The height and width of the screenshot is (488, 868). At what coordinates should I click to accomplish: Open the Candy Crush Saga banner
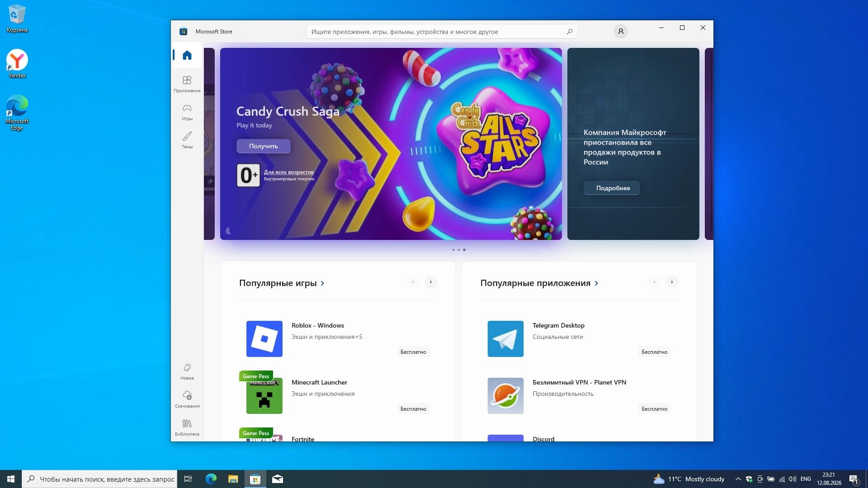[x=391, y=144]
